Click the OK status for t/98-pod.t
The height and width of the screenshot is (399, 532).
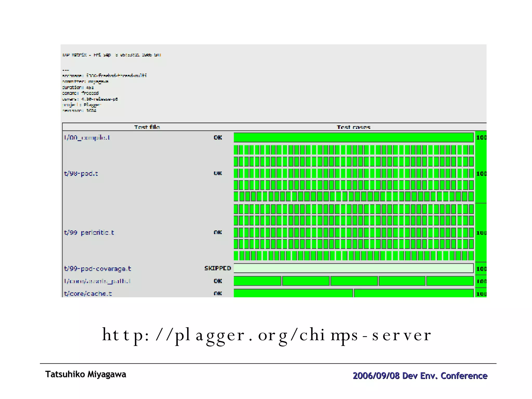pos(218,173)
